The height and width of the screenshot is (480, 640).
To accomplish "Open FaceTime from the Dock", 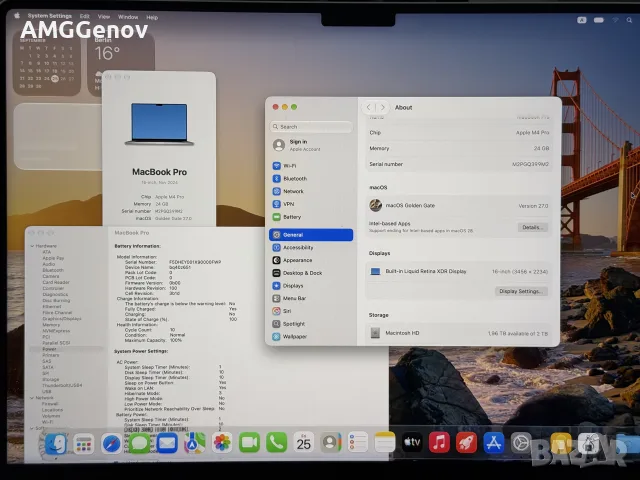I will point(249,442).
